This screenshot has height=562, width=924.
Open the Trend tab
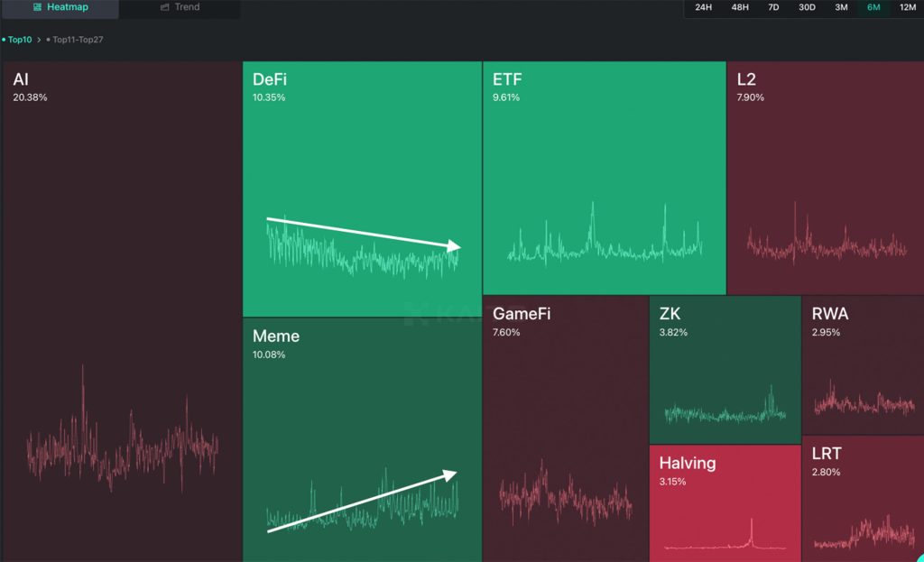pyautogui.click(x=180, y=8)
